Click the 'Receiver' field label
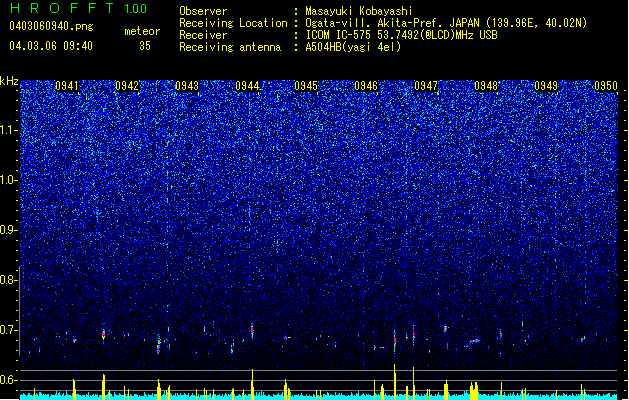This screenshot has width=629, height=400. (x=203, y=35)
